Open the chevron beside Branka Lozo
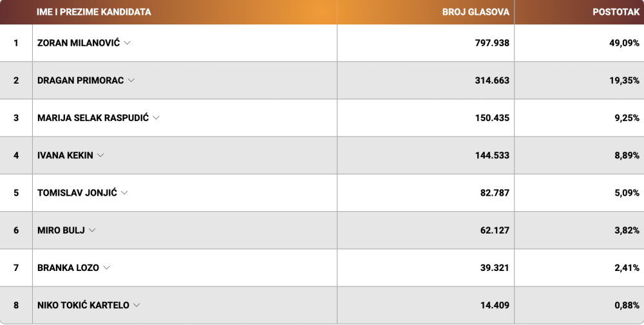The height and width of the screenshot is (325, 644). click(x=107, y=268)
